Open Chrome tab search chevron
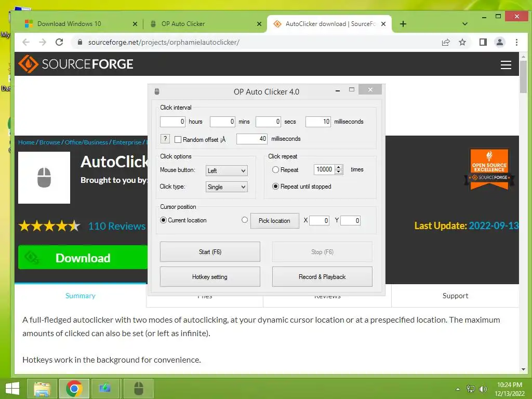Image resolution: width=532 pixels, height=399 pixels. (x=465, y=24)
